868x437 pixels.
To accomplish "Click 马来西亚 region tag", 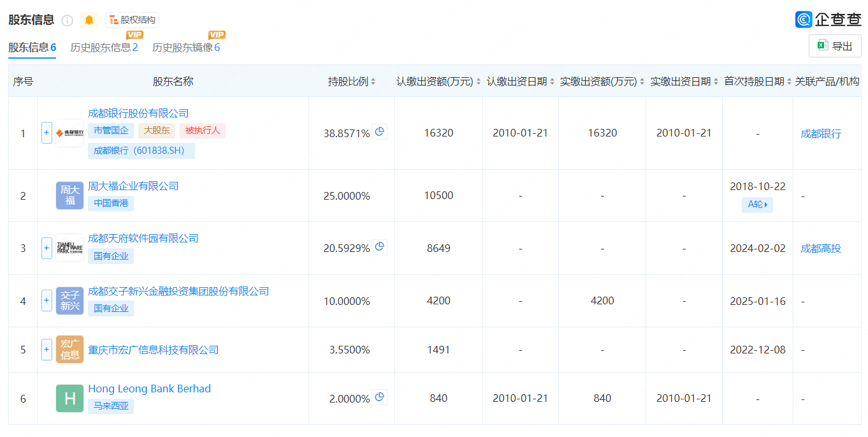I will [111, 406].
